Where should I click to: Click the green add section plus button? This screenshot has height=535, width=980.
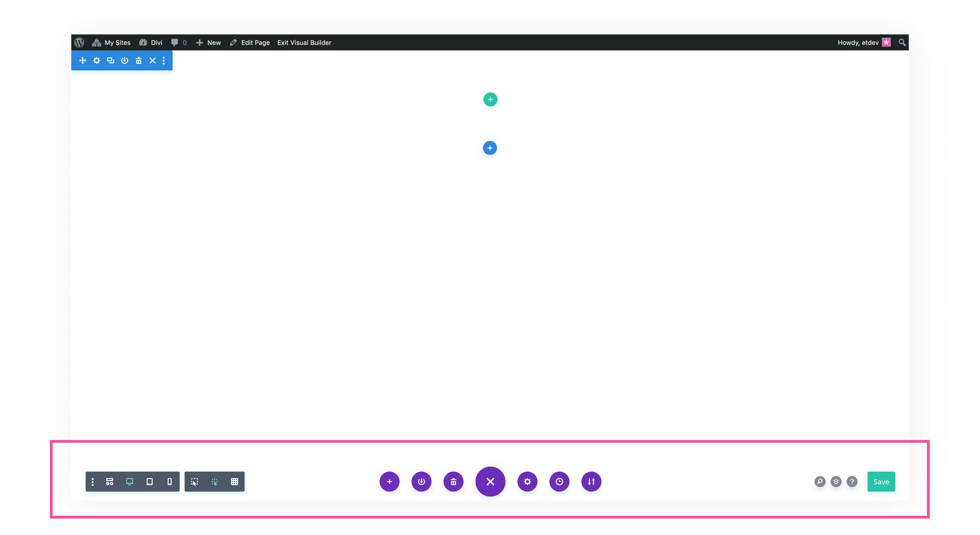[490, 99]
